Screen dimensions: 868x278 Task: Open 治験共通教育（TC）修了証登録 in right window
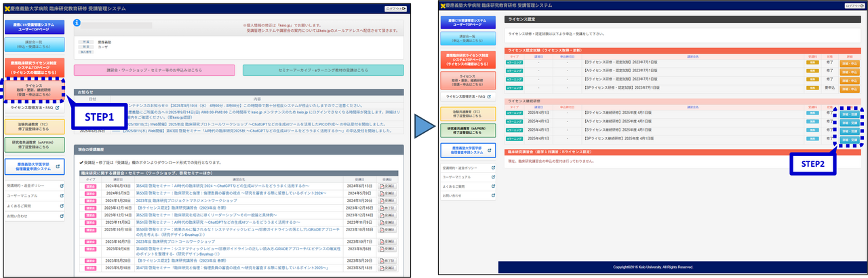click(467, 114)
